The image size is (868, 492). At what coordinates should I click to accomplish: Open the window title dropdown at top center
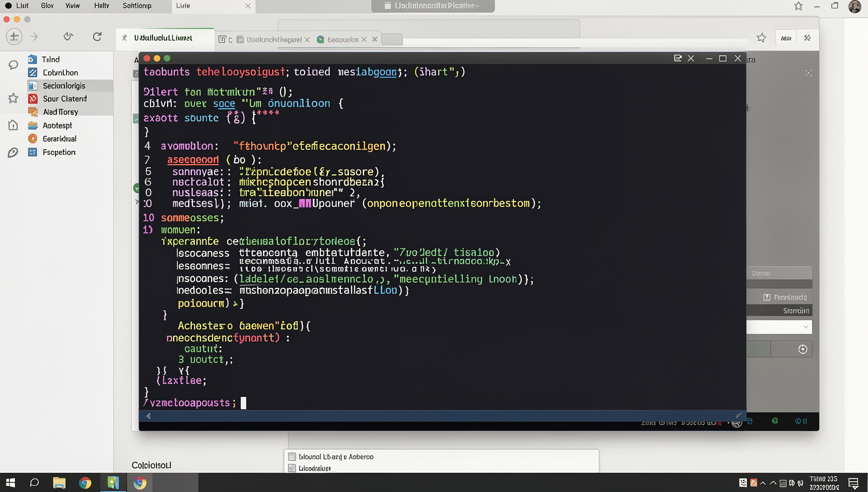point(433,6)
